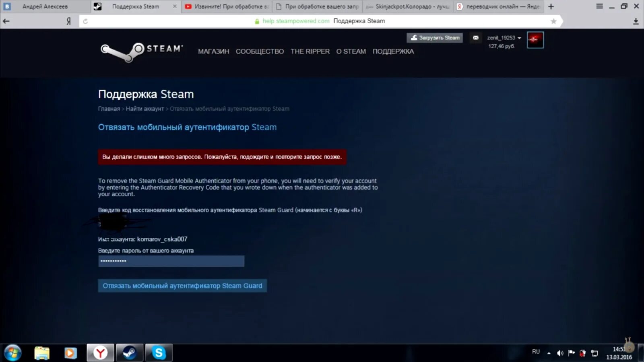
Task: Switch to переводчик онлайн Яндекс tab
Action: [498, 6]
